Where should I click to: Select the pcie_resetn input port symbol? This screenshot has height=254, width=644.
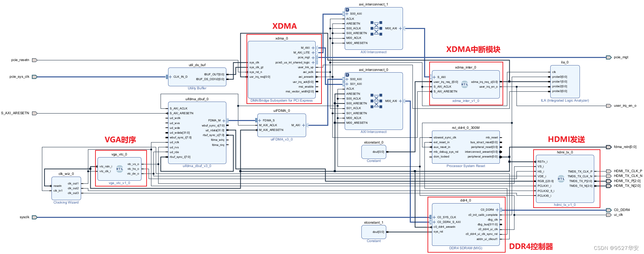click(34, 60)
